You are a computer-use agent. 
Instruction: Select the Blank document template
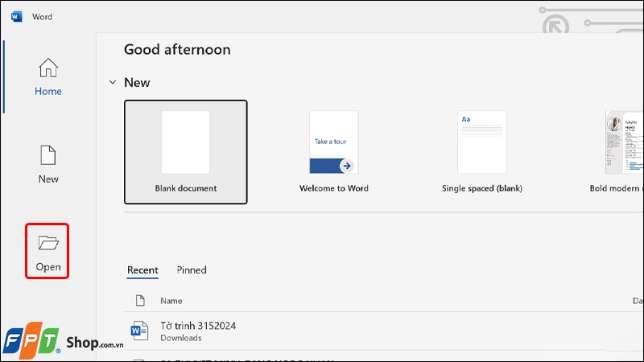[x=186, y=152]
